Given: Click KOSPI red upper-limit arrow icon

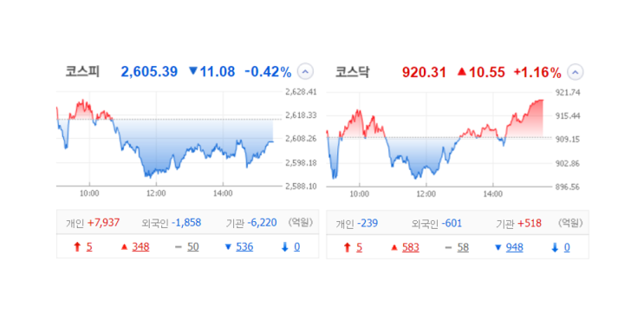Looking at the screenshot, I should (77, 247).
